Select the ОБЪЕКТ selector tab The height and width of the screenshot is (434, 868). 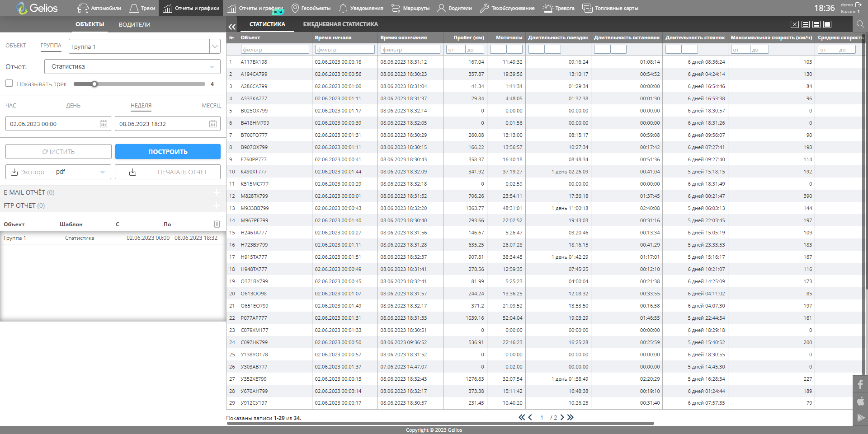[x=16, y=46]
